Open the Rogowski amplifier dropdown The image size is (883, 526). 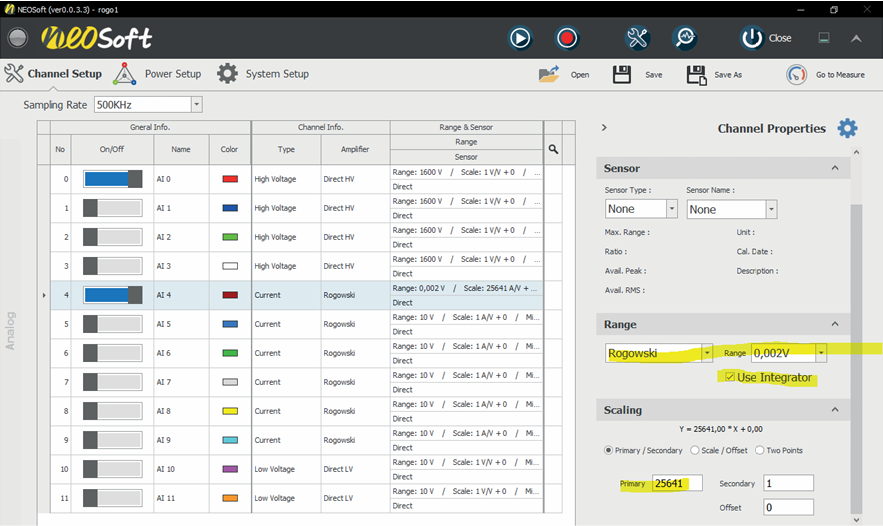707,353
